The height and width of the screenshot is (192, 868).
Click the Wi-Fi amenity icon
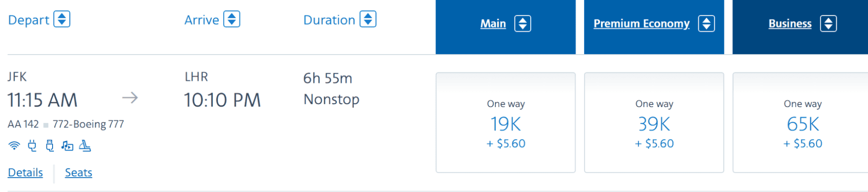coord(14,146)
